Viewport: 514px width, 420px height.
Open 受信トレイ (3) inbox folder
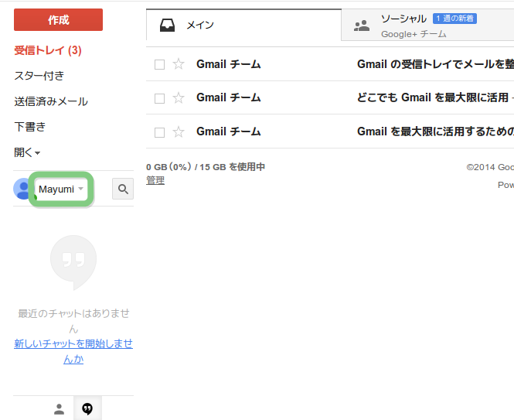[48, 50]
